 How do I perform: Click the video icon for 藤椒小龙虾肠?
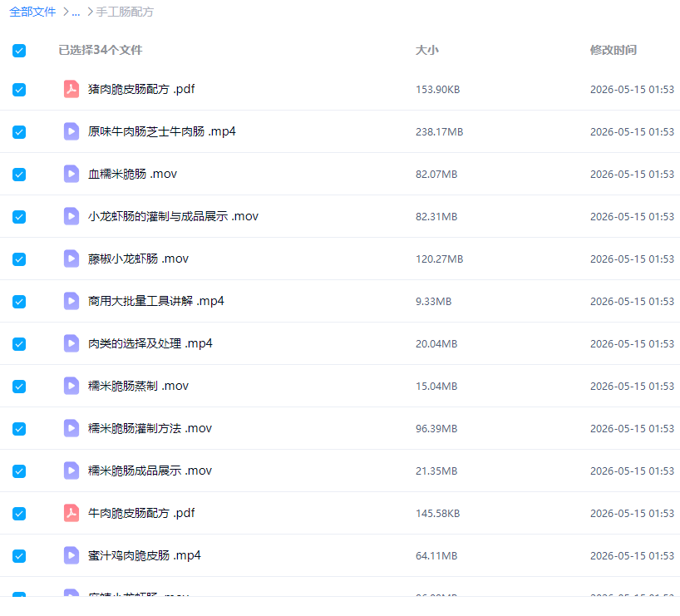[x=71, y=259]
